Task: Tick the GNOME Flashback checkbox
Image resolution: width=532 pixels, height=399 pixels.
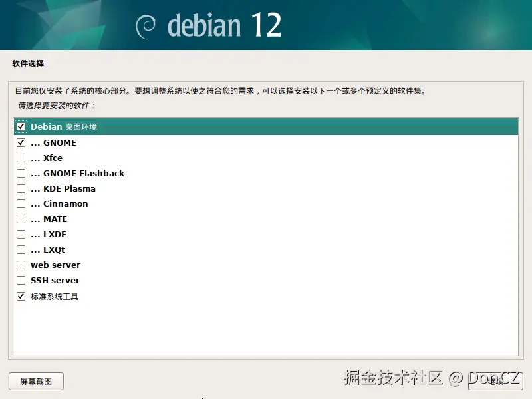Action: pyautogui.click(x=21, y=173)
